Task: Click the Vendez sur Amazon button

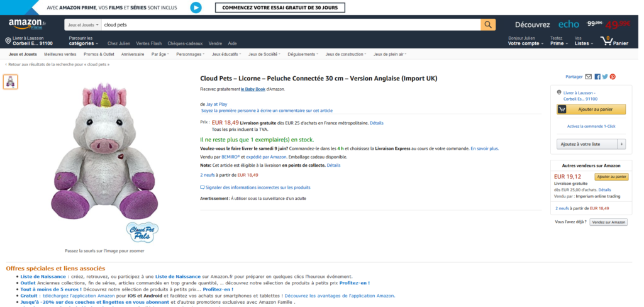Action: (609, 222)
